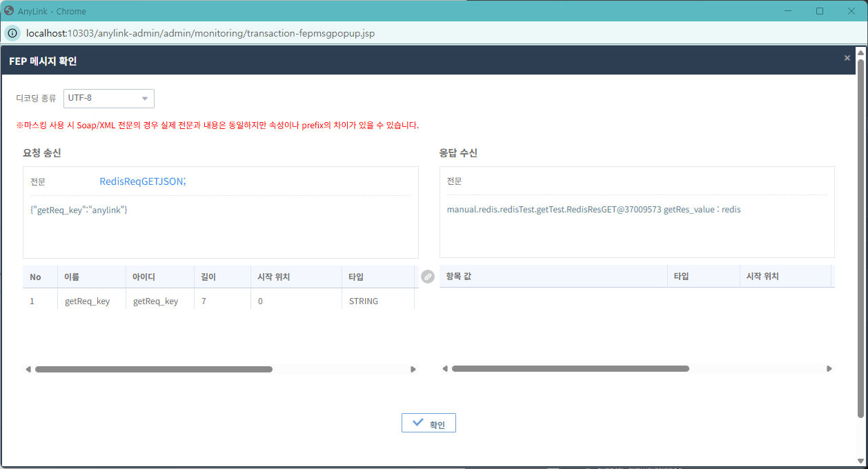Click the left arrow of request table scrollbar
Viewport: 868px width, 469px height.
pos(28,370)
